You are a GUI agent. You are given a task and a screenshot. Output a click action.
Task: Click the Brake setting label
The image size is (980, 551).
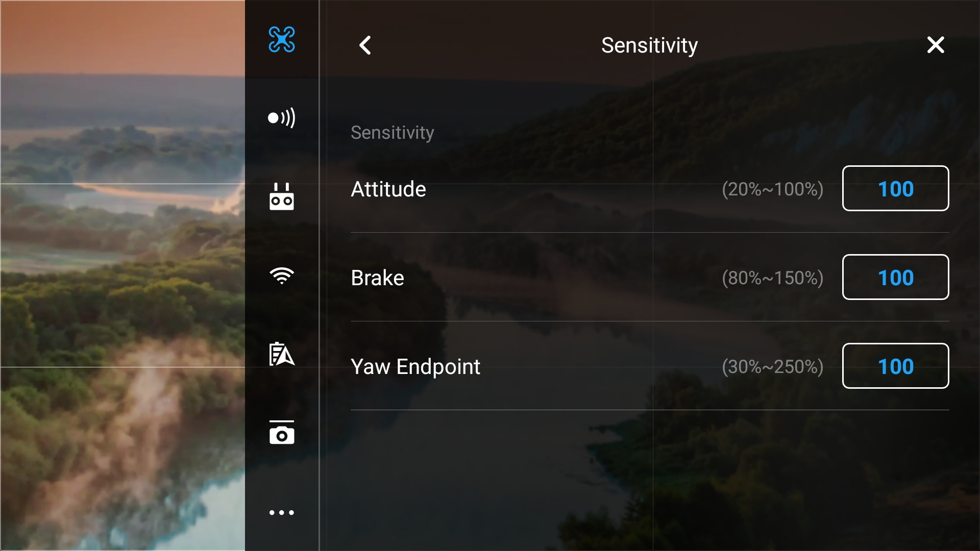point(377,278)
